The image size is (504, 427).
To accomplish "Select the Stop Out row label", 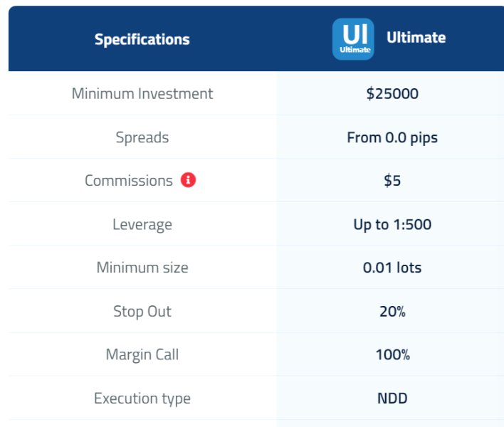I will 142,312.
